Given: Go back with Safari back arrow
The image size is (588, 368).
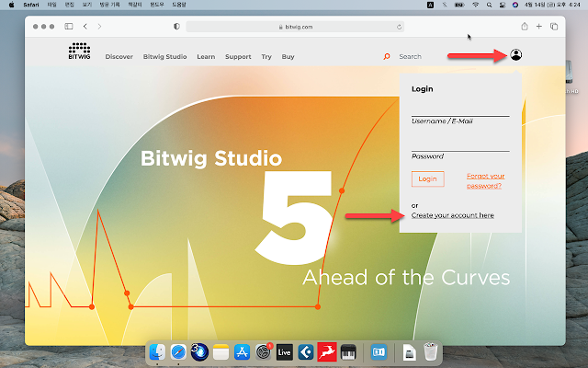Looking at the screenshot, I should (x=85, y=27).
